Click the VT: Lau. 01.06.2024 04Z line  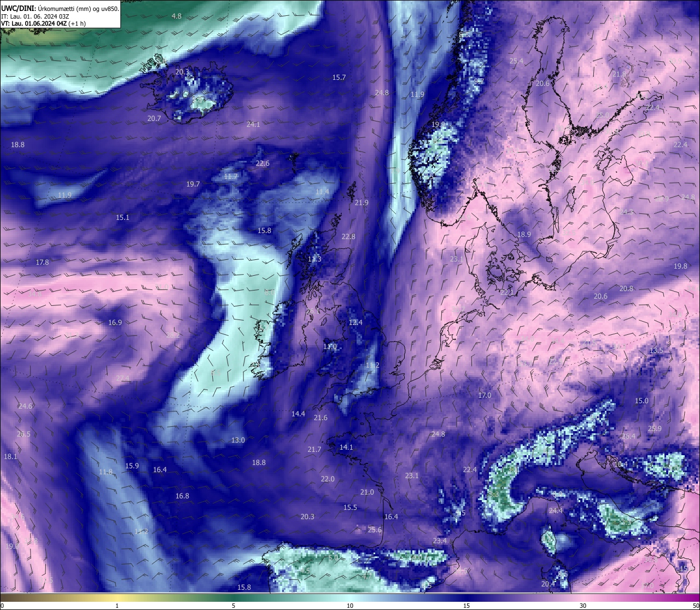(x=44, y=24)
